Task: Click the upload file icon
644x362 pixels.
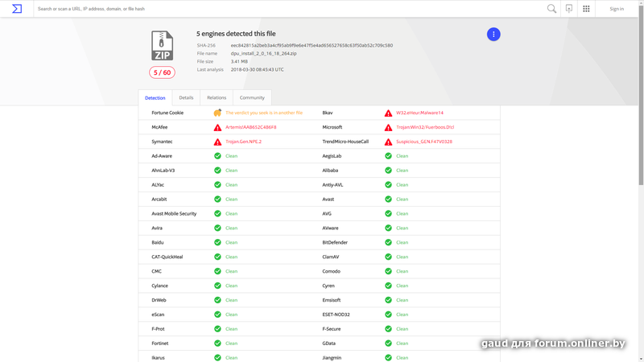Action: click(x=569, y=9)
